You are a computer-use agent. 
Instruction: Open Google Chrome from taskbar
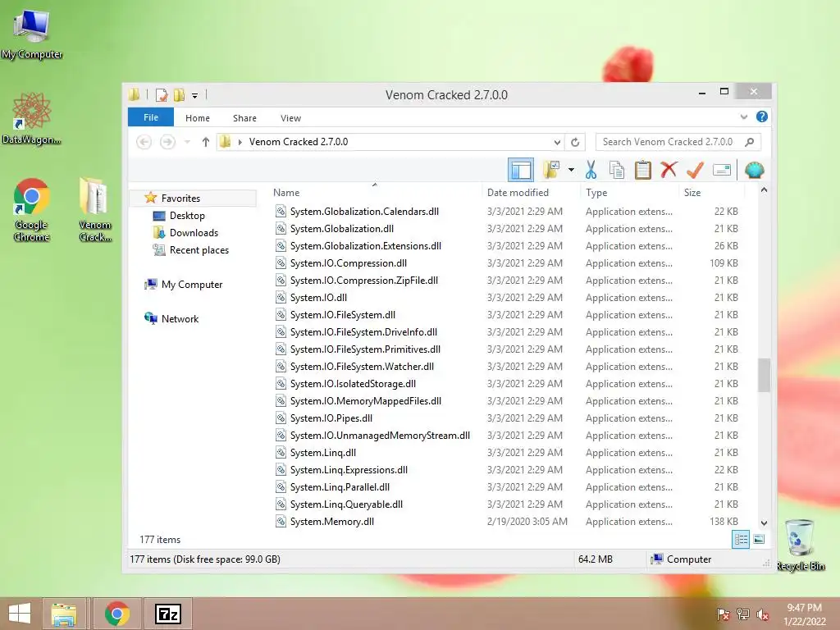[117, 614]
